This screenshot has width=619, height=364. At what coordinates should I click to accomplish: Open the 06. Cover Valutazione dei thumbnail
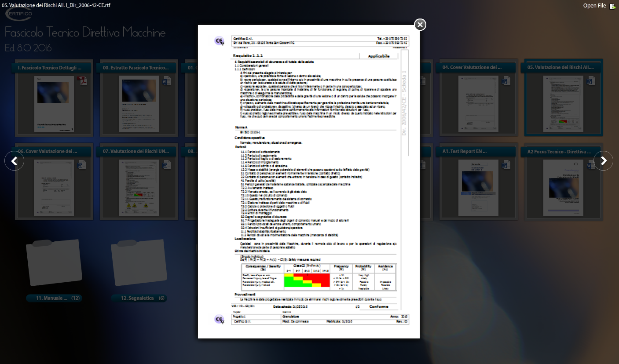coord(54,188)
